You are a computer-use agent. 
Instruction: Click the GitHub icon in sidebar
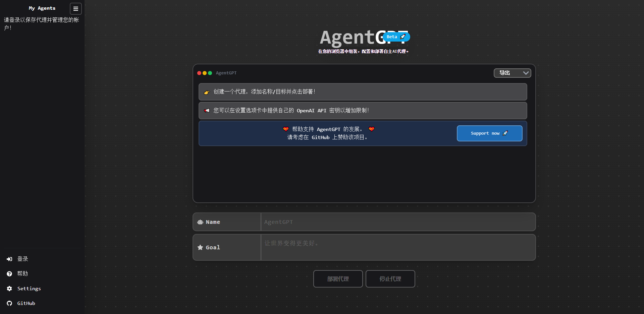[9, 303]
